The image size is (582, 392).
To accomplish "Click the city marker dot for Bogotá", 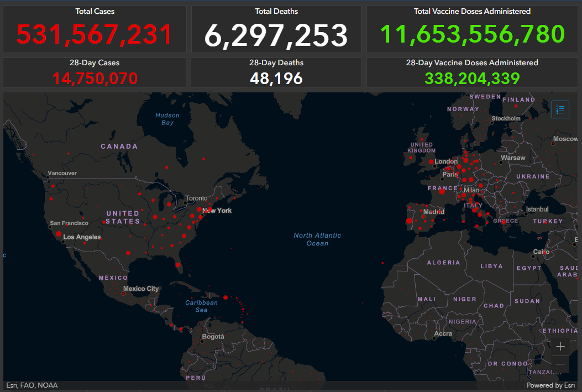I will click(203, 341).
